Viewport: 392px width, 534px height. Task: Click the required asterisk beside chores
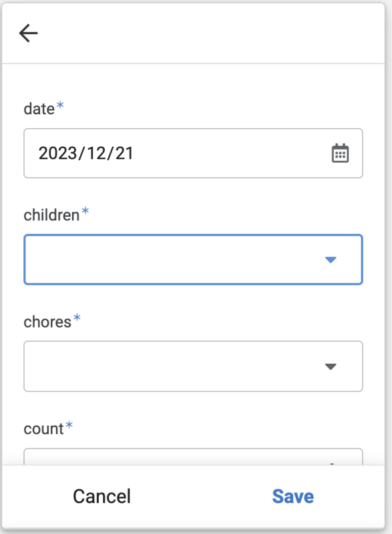pyautogui.click(x=77, y=318)
